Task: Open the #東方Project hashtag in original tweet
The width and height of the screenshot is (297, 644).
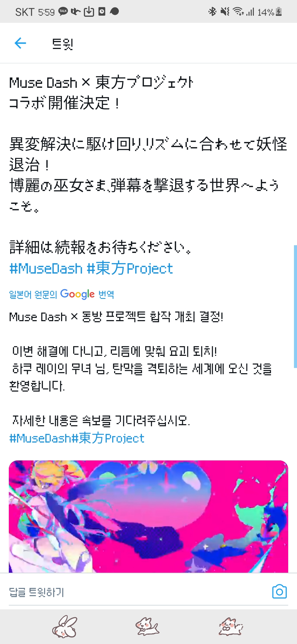Action: (x=130, y=268)
